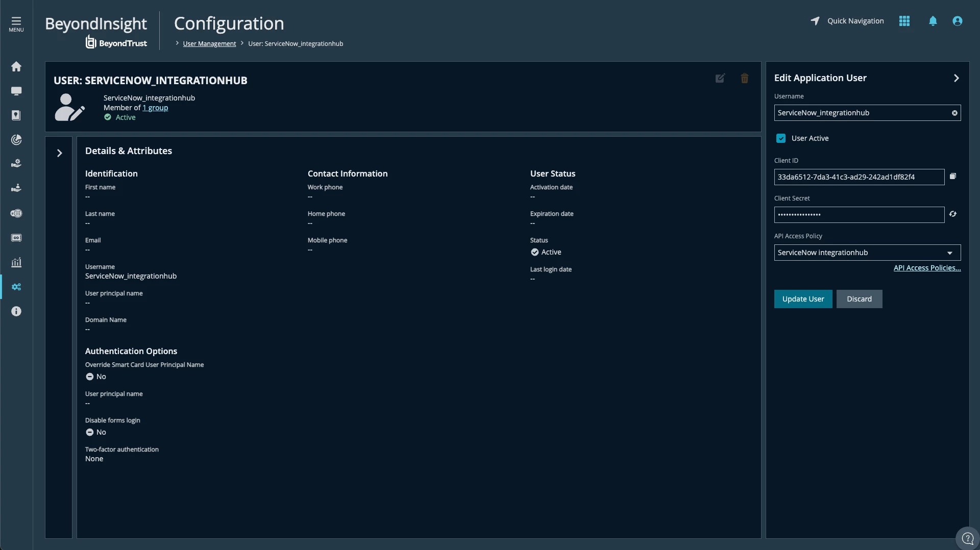Open the About info sidebar icon
The width and height of the screenshot is (980, 550).
coord(16,311)
